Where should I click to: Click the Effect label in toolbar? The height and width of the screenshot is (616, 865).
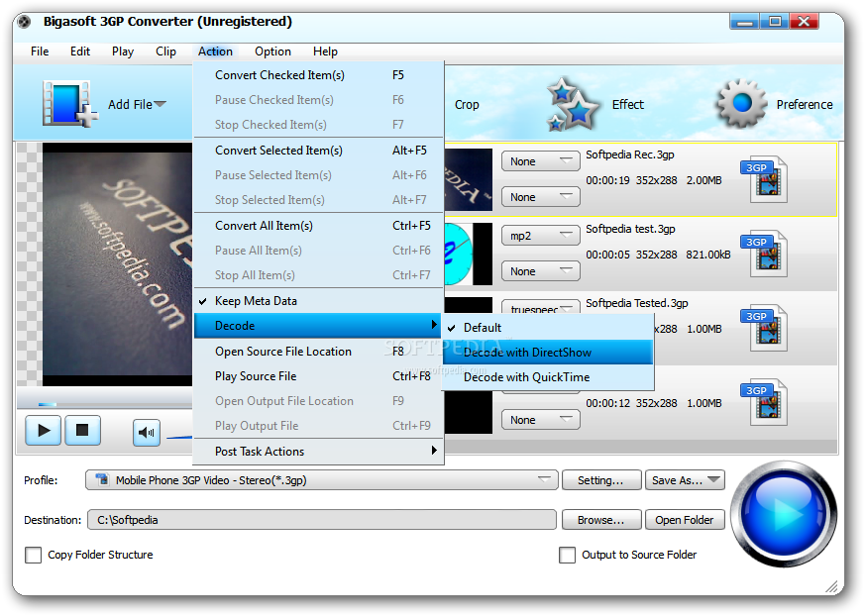[x=628, y=104]
